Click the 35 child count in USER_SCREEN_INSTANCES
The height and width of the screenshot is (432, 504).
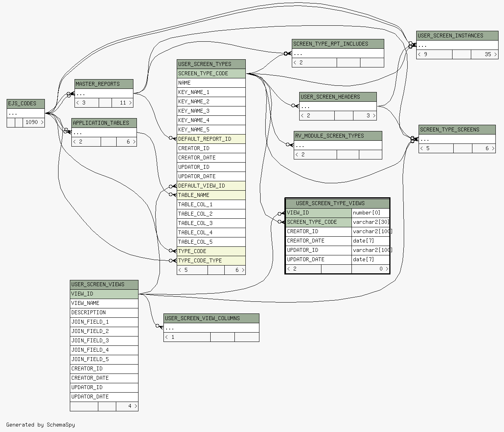pyautogui.click(x=484, y=55)
